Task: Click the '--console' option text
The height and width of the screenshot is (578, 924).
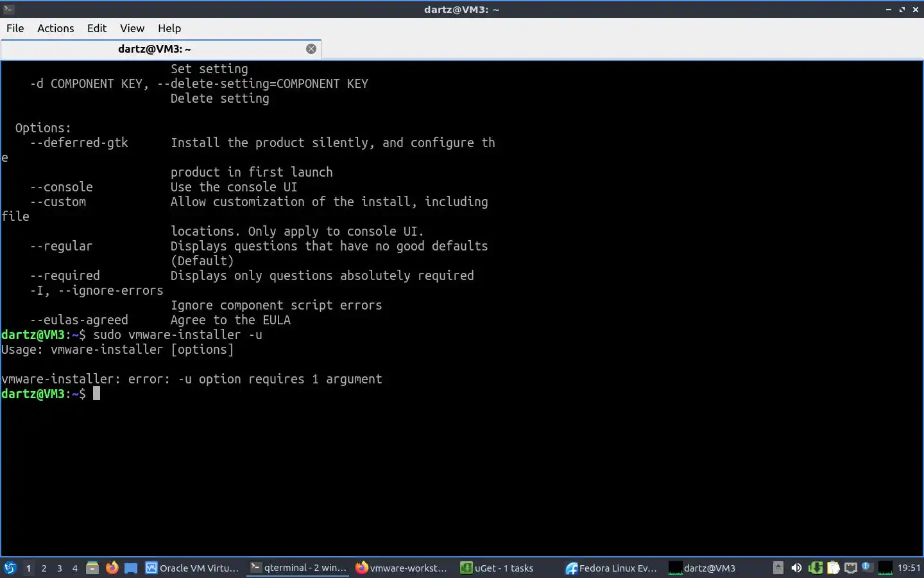Action: point(61,187)
